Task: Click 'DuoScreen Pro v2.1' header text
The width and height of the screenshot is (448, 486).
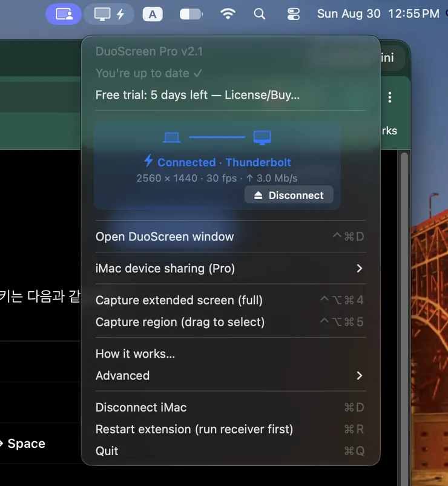Action: [x=149, y=51]
